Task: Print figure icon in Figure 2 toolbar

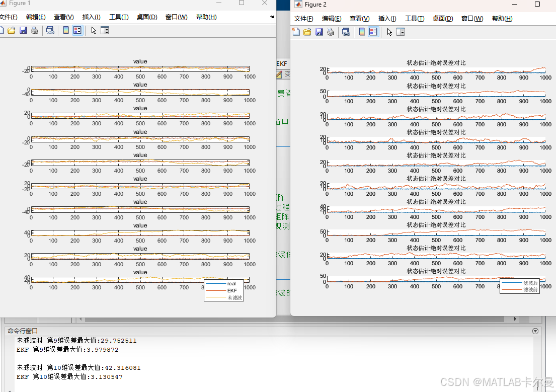Action: pos(331,32)
